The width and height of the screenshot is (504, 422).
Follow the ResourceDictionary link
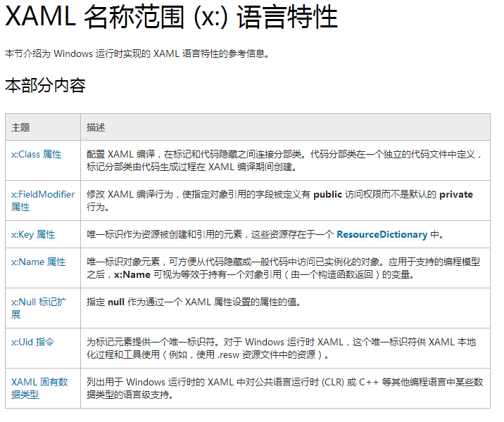382,235
